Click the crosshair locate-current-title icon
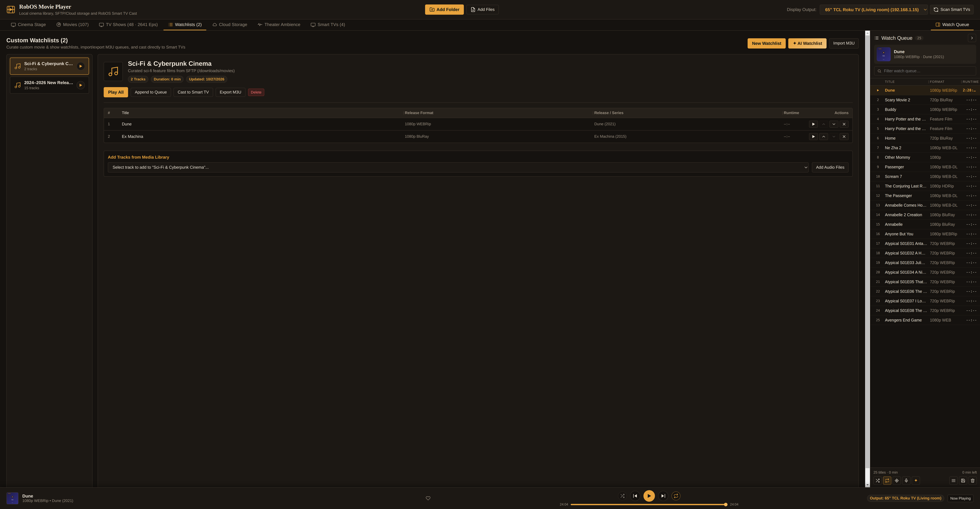980x509 pixels. pyautogui.click(x=897, y=480)
